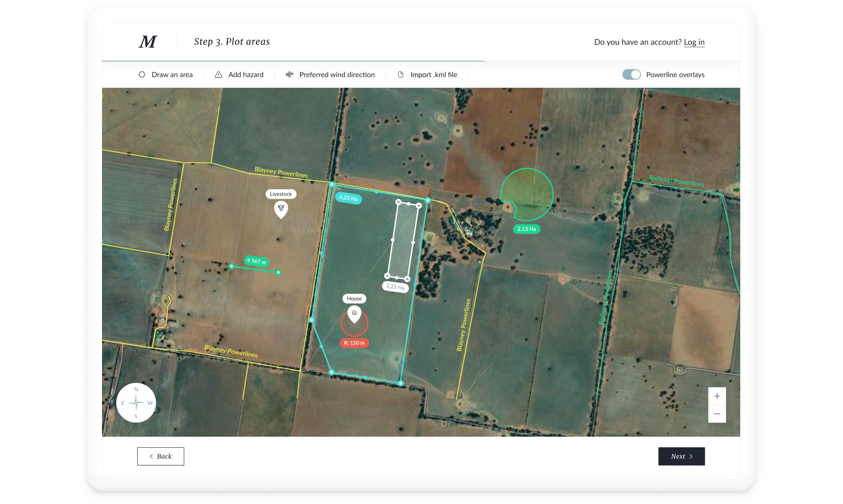
Task: Click the Bathurst Powerlines label near top right
Action: click(676, 181)
